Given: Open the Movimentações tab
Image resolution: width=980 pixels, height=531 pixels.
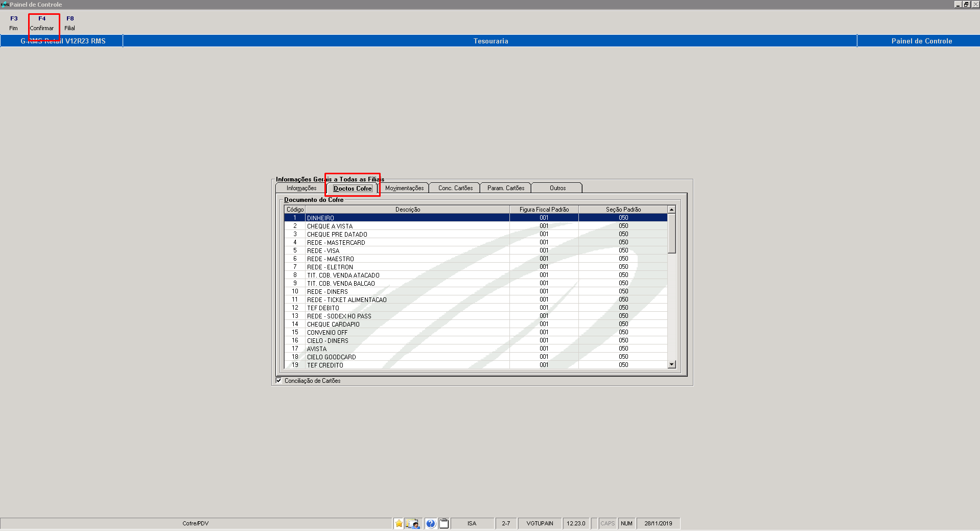Looking at the screenshot, I should click(404, 188).
